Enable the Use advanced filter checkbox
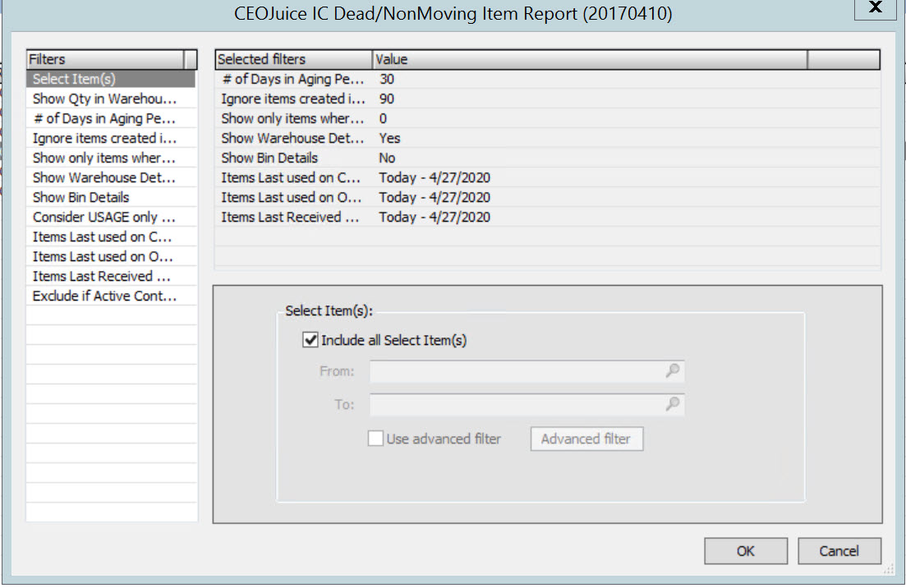Viewport: 906px width, 588px height. point(375,439)
